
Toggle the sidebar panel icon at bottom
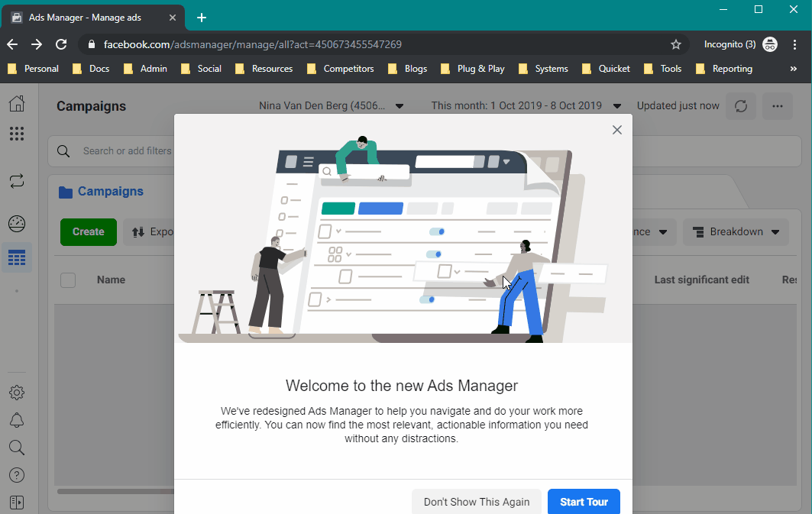[17, 502]
